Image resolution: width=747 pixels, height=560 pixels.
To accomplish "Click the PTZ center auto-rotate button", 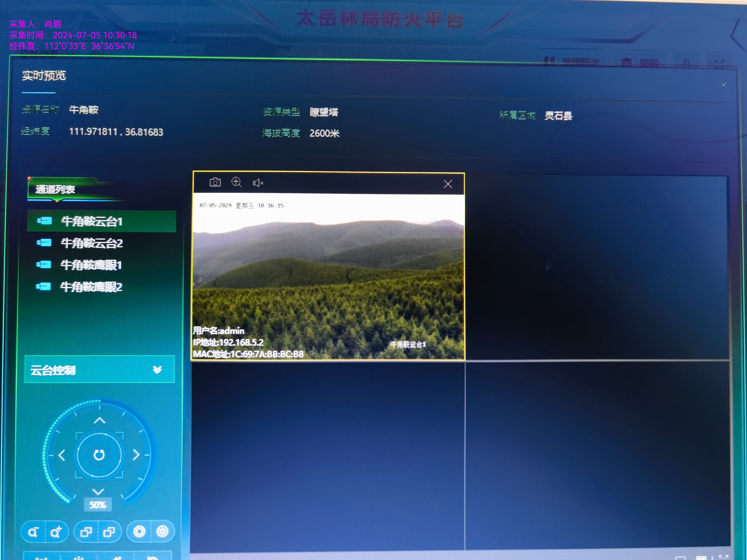I will 99,455.
